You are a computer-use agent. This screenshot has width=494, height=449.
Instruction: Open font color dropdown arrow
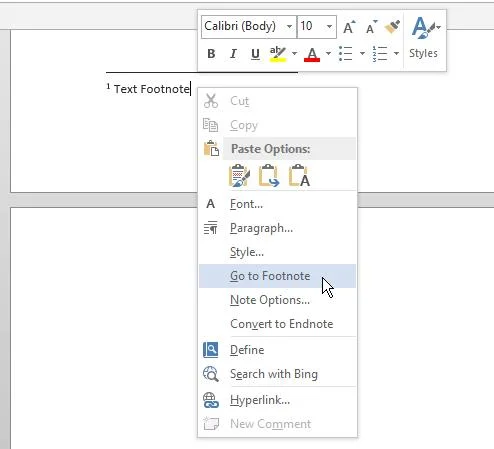pyautogui.click(x=328, y=53)
